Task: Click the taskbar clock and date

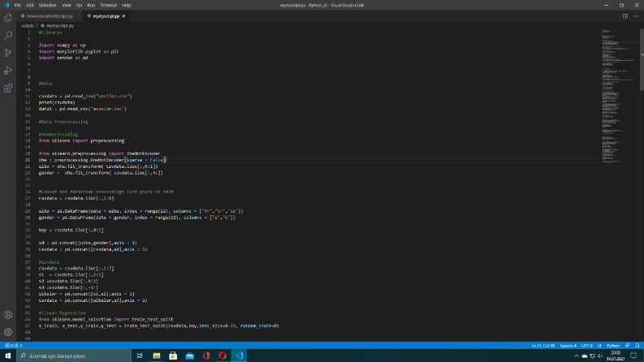Action: pos(616,356)
